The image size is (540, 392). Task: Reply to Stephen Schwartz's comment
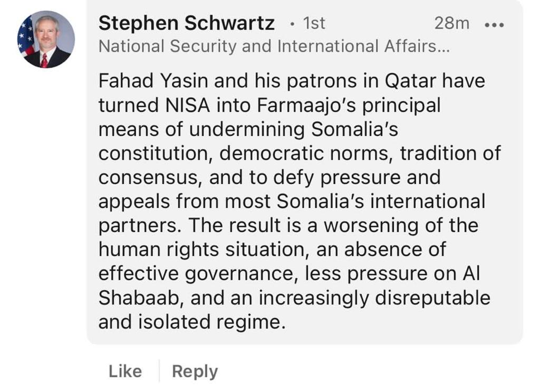tap(195, 371)
